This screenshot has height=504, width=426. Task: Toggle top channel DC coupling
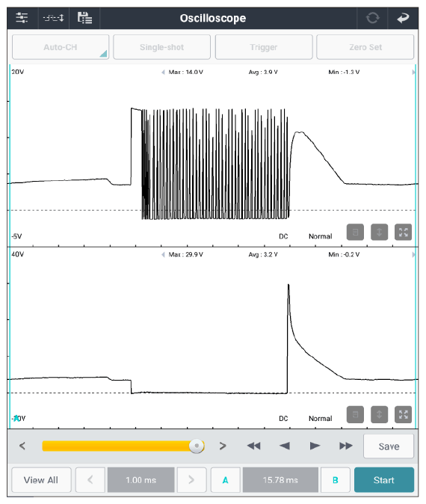tap(283, 236)
